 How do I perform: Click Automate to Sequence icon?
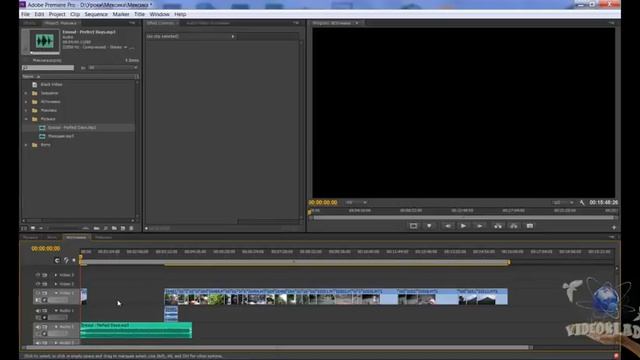click(97, 228)
